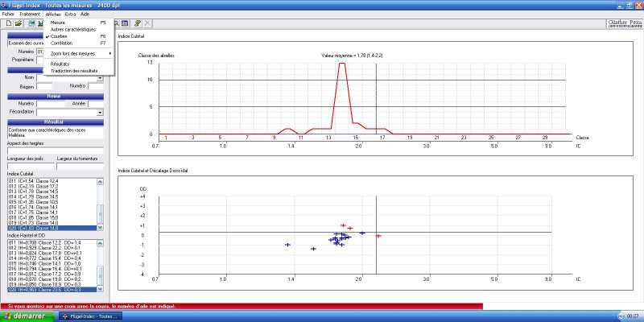644x322 pixels.
Task: Click the grey X delete toolbar icon
Action: point(147,23)
